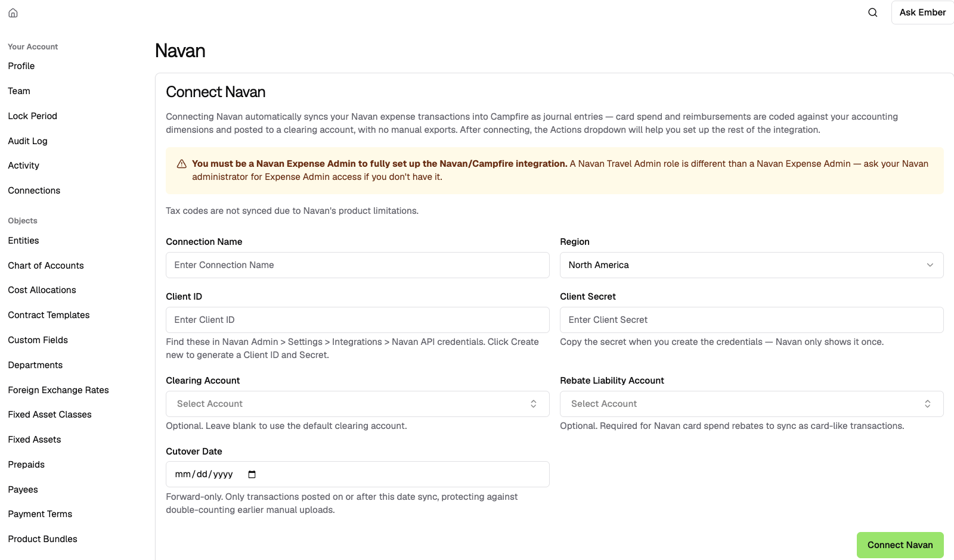Navigate to Connections in sidebar

click(x=34, y=191)
